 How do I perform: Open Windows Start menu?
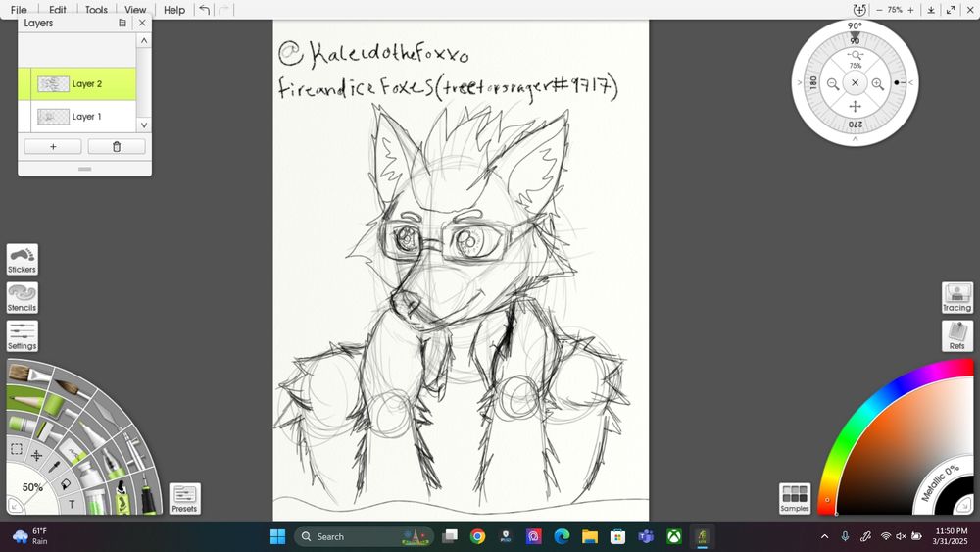click(277, 536)
